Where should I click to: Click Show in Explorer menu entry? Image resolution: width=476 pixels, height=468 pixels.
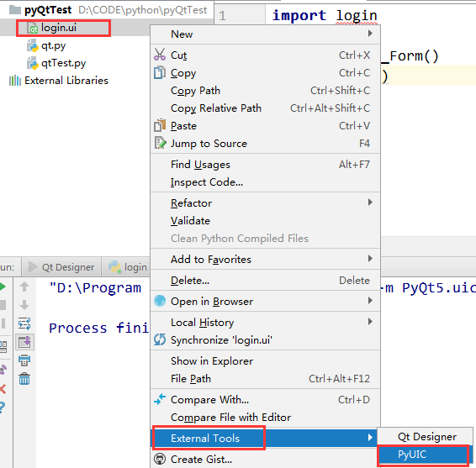[212, 361]
